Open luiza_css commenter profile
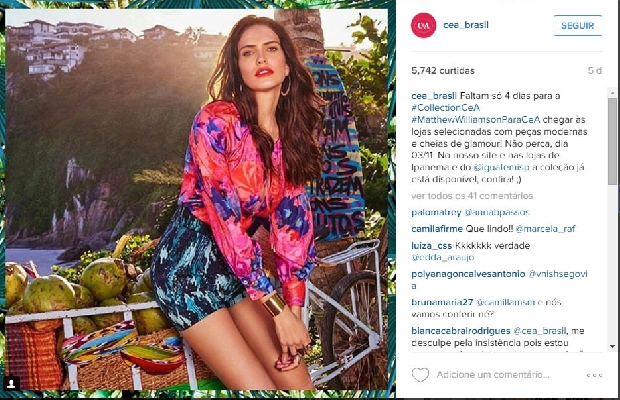The height and width of the screenshot is (400, 620). coord(431,245)
